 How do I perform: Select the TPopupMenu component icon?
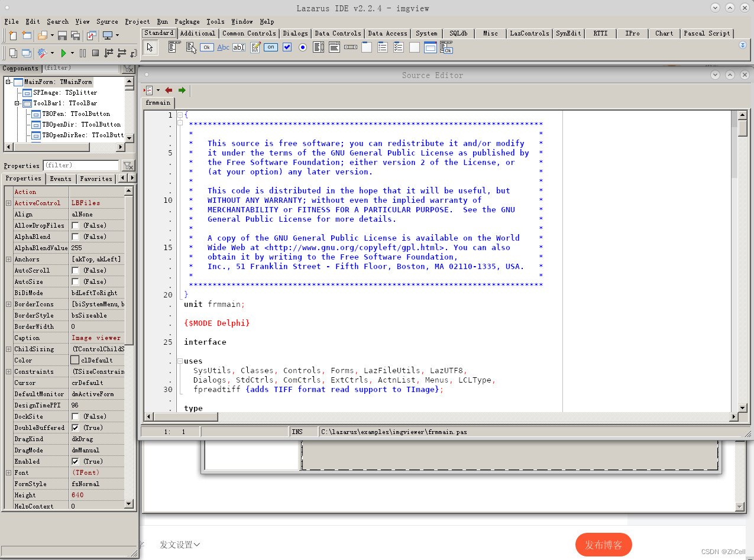coord(191,47)
